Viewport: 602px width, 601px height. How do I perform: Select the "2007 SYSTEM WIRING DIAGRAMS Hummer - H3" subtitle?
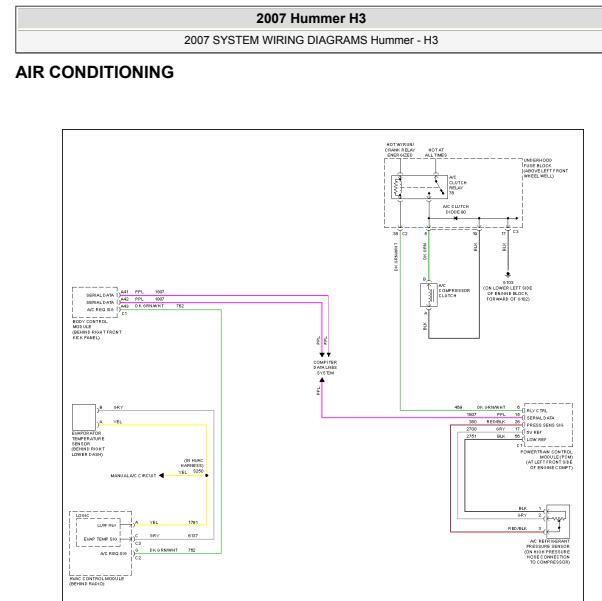pyautogui.click(x=311, y=40)
